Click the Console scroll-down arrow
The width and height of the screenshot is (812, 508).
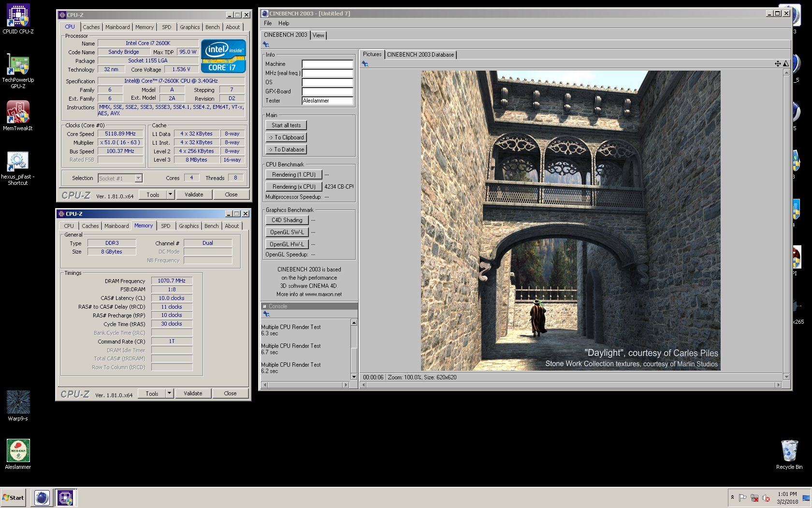(354, 377)
